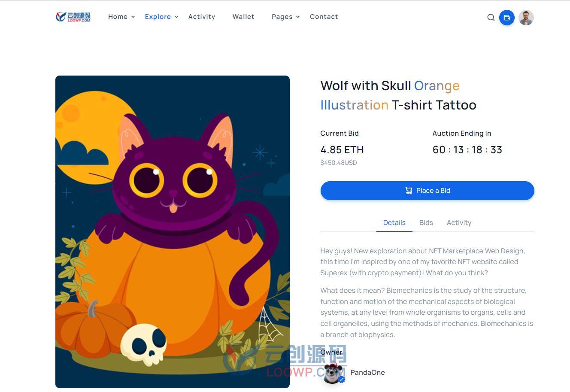Open the user profile avatar
Viewport: 570px width, 392px height.
tap(526, 18)
